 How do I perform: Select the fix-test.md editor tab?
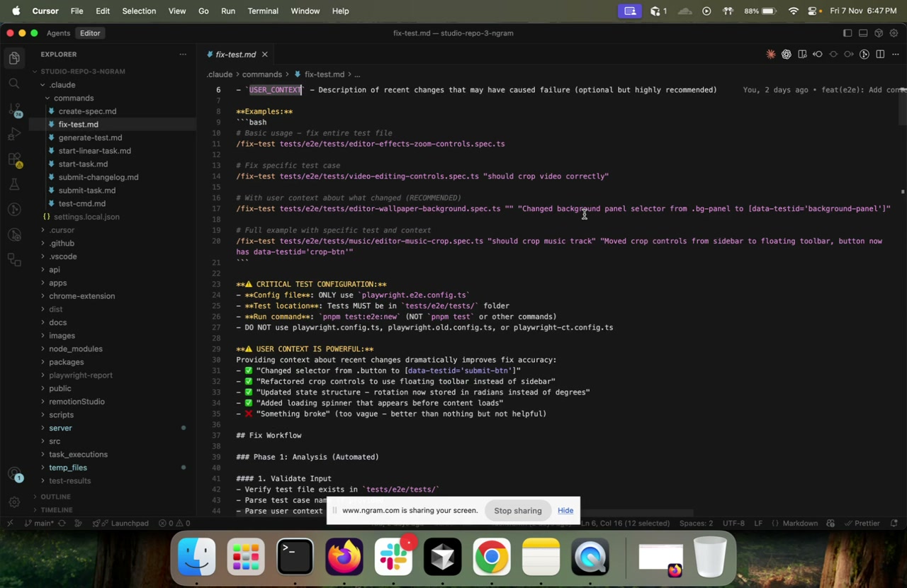pyautogui.click(x=235, y=55)
